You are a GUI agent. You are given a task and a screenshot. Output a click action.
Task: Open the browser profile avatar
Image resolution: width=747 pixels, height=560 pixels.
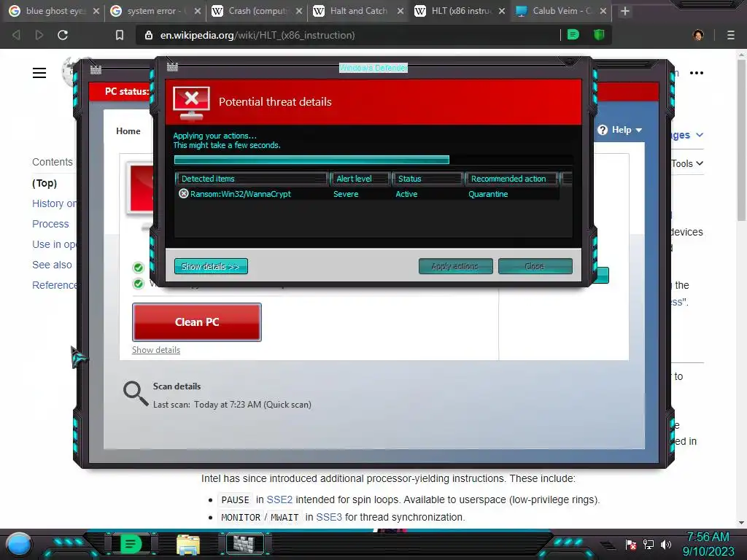pyautogui.click(x=698, y=35)
